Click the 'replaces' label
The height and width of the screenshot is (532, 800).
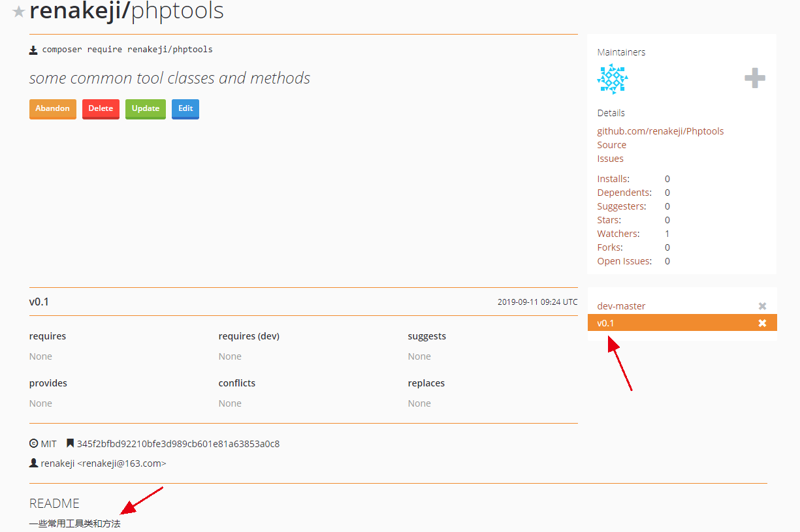click(426, 383)
